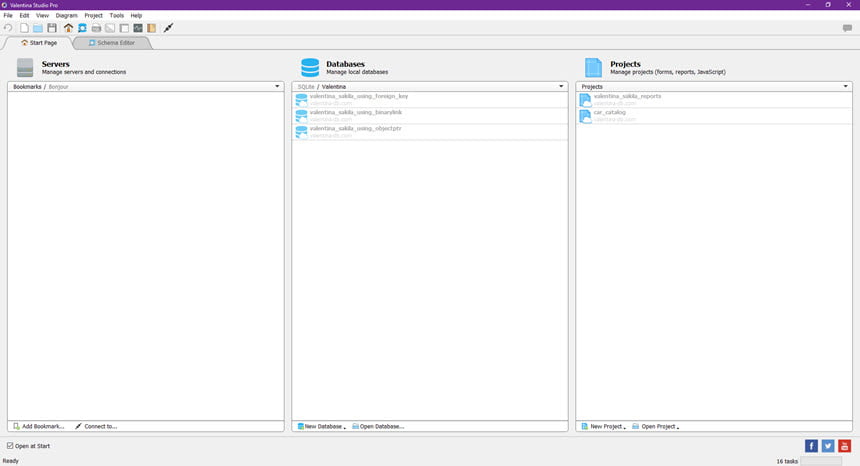Select the Valentina databases mode
Screen dimensions: 860x466
[333, 87]
